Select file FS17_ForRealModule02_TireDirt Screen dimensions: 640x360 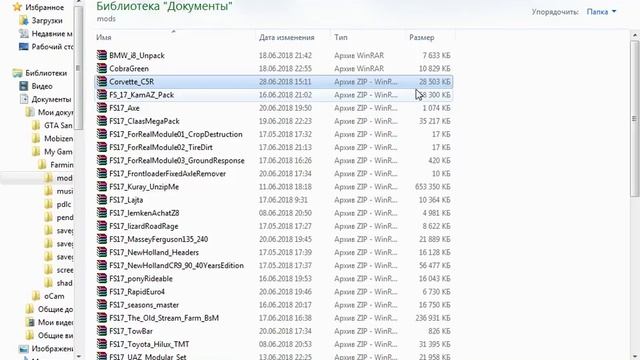pyautogui.click(x=161, y=147)
